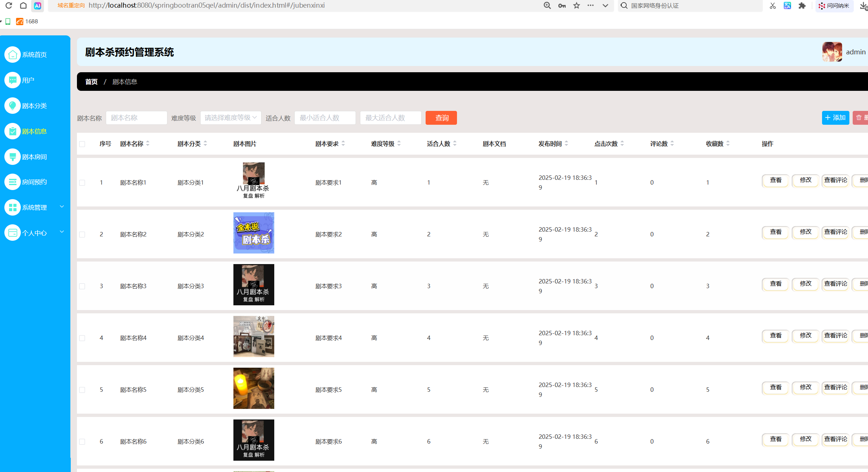Tick the checkbox for row 剧本名称1
The image size is (868, 472).
(x=82, y=183)
